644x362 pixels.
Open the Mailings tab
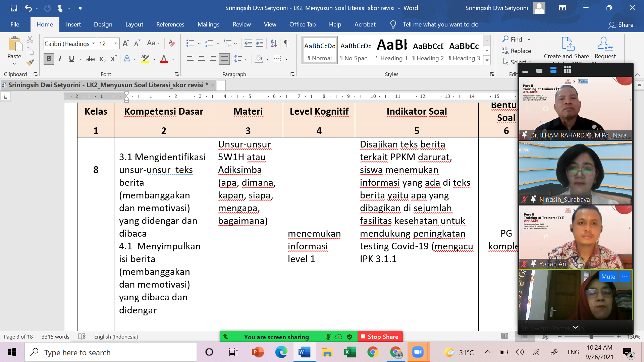click(208, 24)
